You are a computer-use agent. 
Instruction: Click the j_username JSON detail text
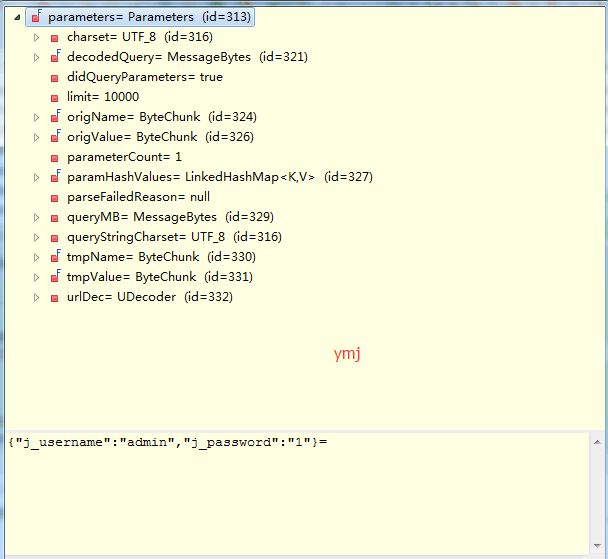point(168,442)
